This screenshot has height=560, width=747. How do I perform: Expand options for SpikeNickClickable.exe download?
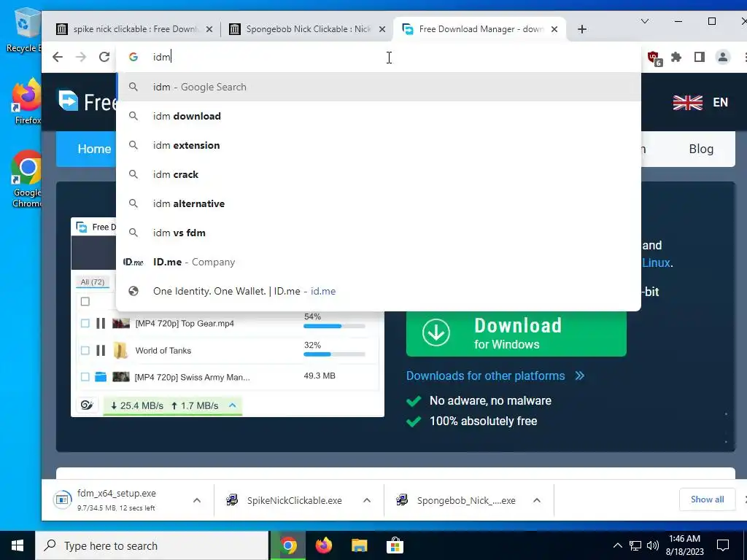(367, 500)
